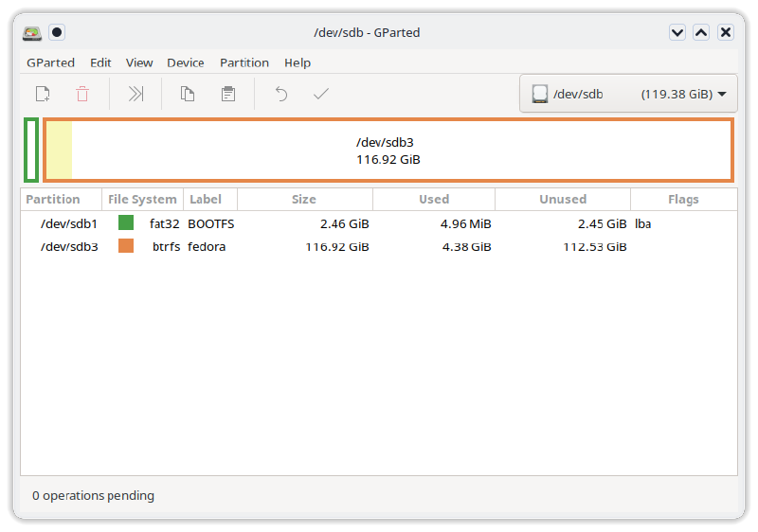Click the Copy partition toolbar icon
Screen dimensions: 758x532
188,94
